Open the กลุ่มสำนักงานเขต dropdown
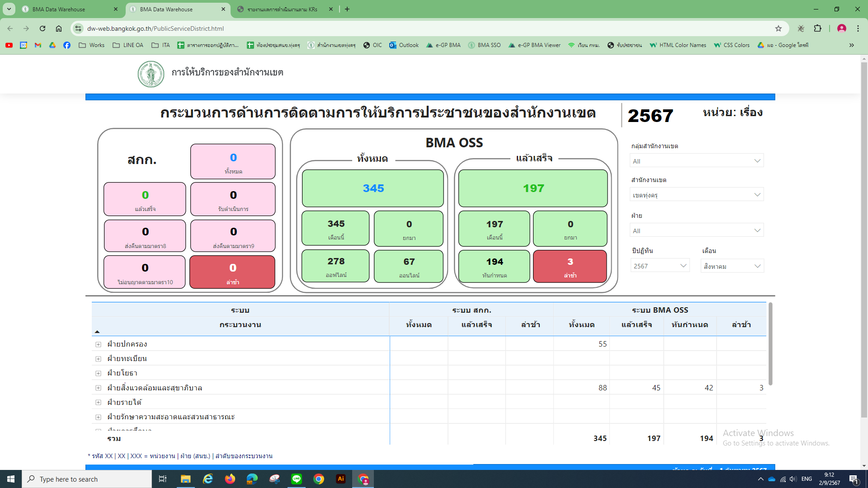The image size is (868, 488). [x=696, y=161]
